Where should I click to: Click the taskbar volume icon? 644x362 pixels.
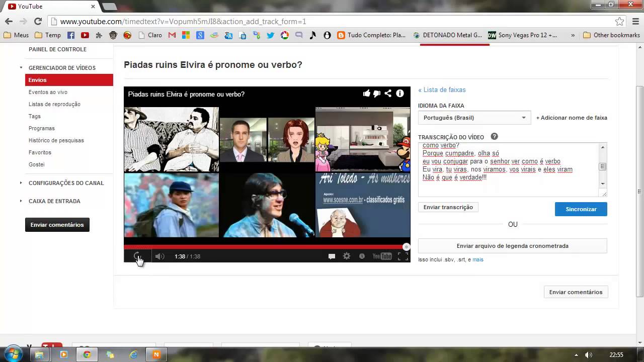pos(588,355)
